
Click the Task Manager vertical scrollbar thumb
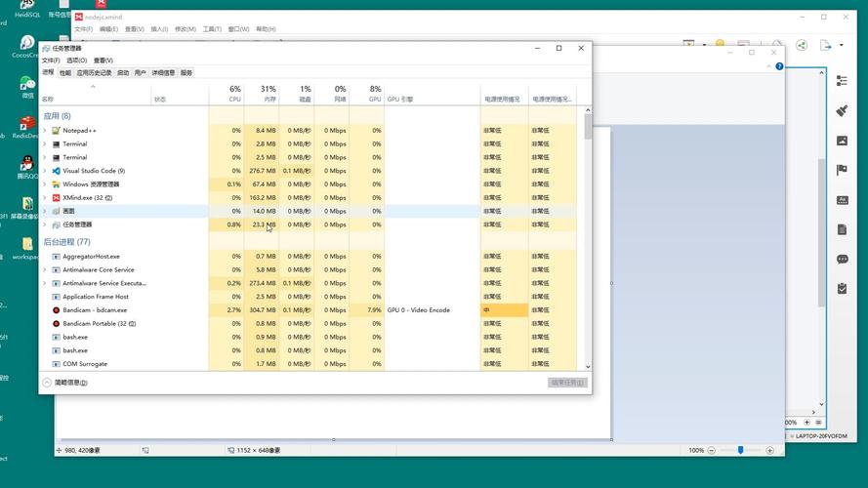pyautogui.click(x=588, y=127)
